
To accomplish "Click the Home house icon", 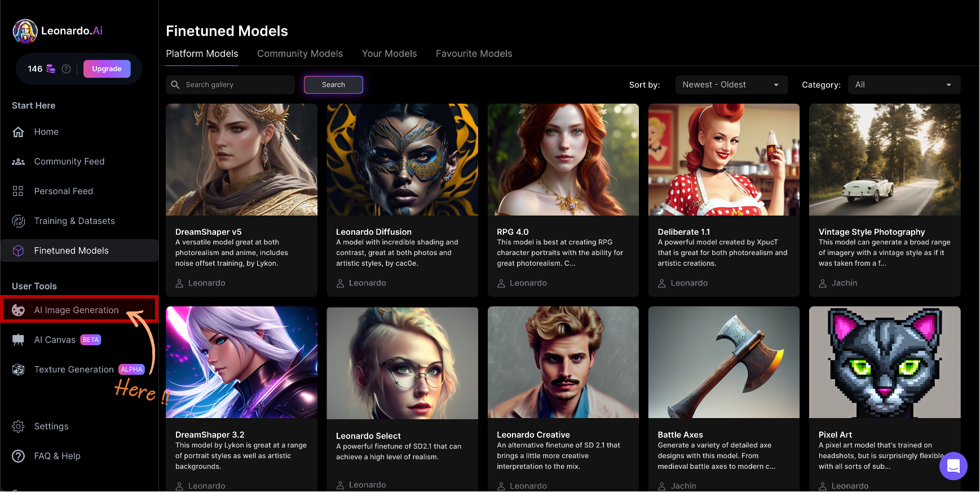I will coord(19,132).
